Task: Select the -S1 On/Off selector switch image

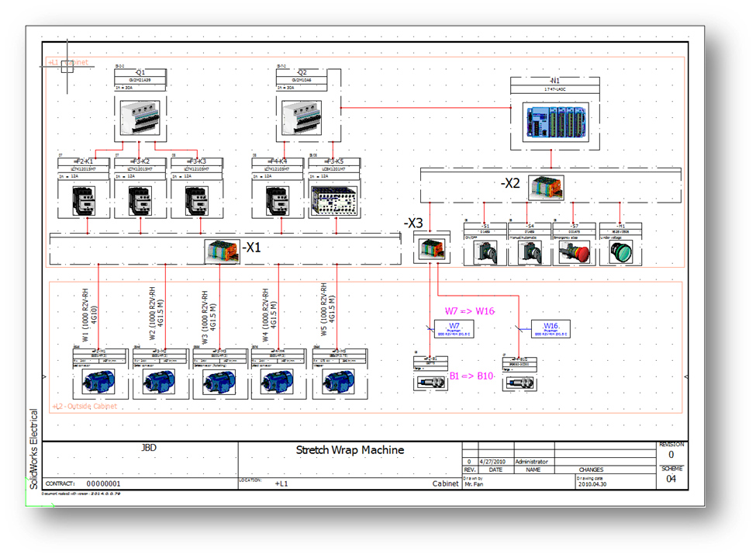Action: pos(485,252)
